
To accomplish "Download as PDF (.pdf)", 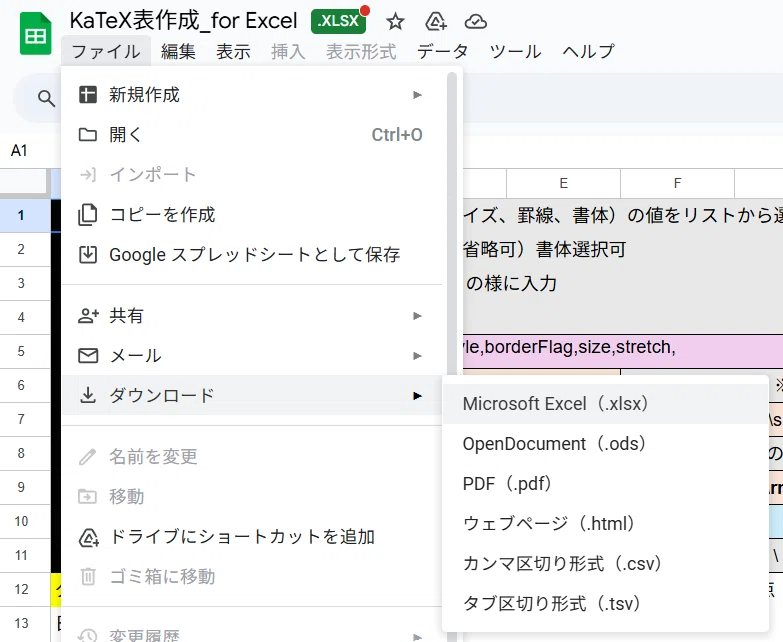I will coord(605,484).
